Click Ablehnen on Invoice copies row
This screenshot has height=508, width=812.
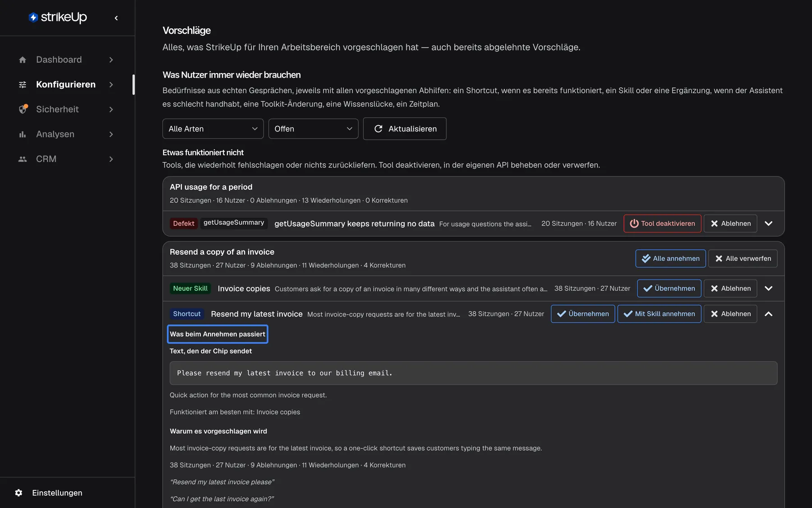730,289
